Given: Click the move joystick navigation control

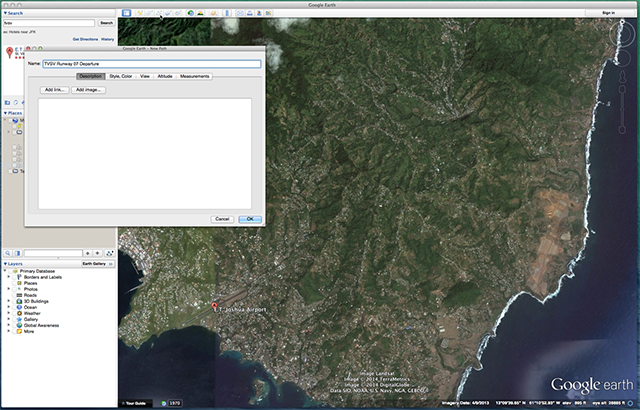Looking at the screenshot, I should [622, 58].
